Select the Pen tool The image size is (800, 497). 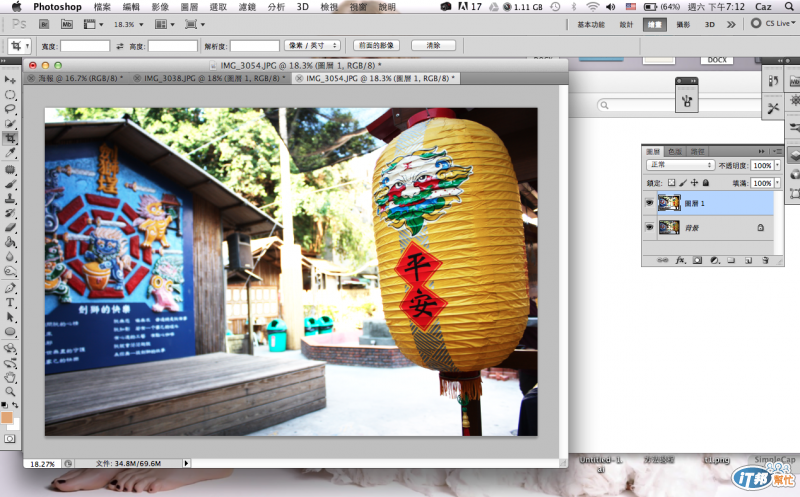(x=10, y=288)
